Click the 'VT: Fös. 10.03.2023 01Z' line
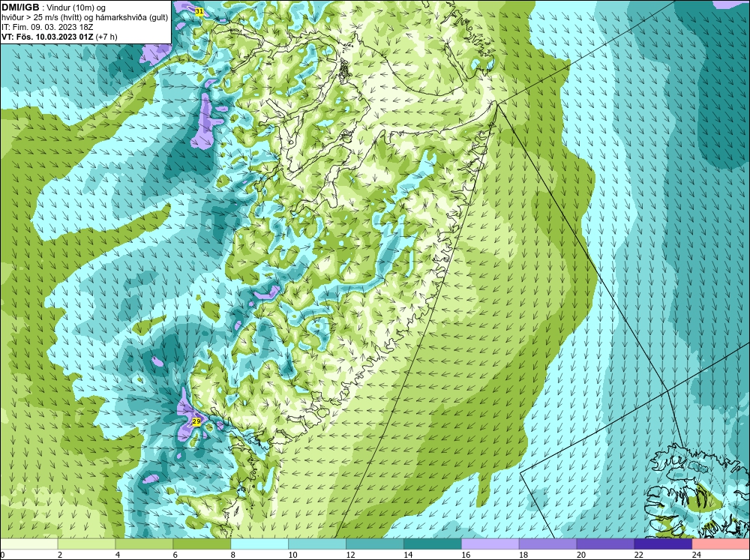This screenshot has height=560, width=750. [48, 36]
